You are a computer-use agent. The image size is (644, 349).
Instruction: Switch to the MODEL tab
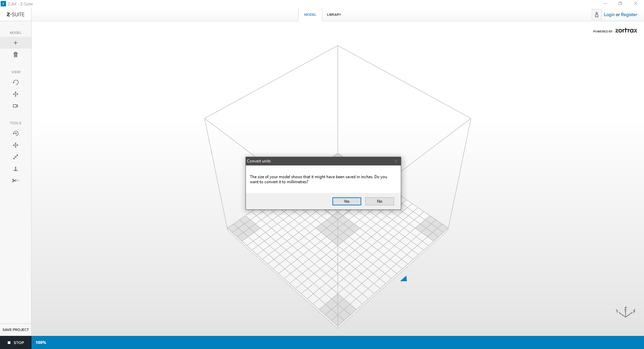310,15
